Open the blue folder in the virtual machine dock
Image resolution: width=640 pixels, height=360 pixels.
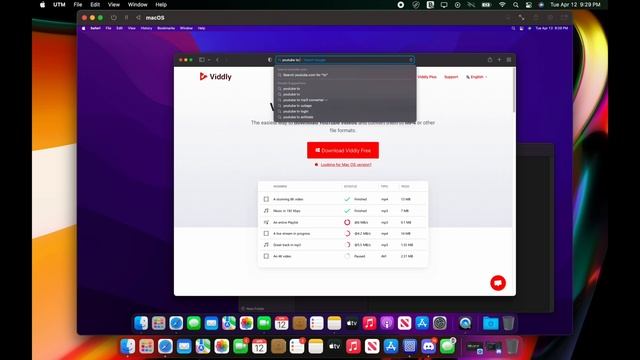point(491,323)
